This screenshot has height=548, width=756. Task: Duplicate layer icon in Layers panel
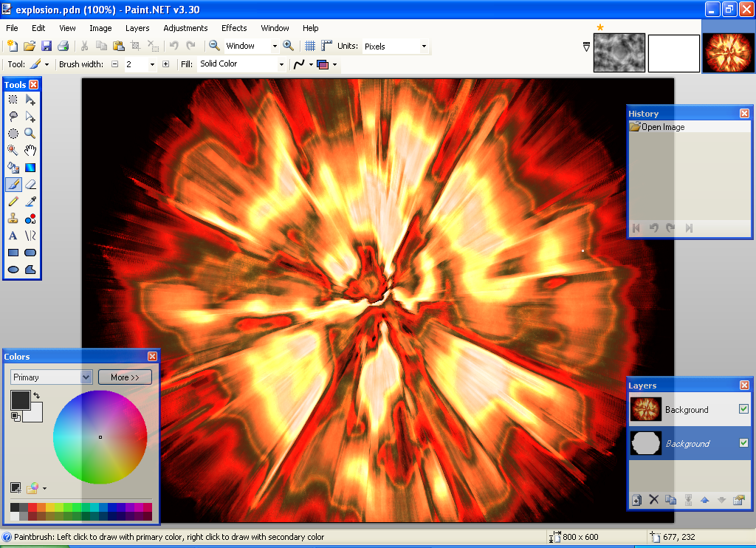click(670, 500)
